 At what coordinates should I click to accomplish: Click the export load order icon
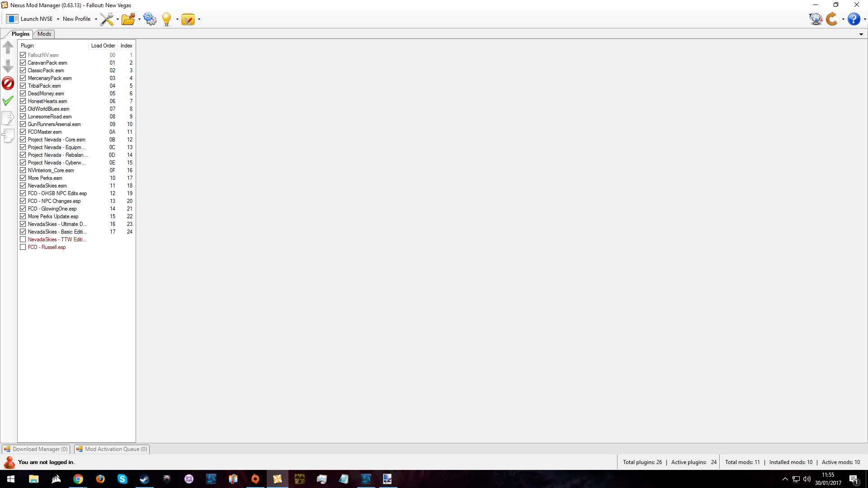tap(8, 118)
